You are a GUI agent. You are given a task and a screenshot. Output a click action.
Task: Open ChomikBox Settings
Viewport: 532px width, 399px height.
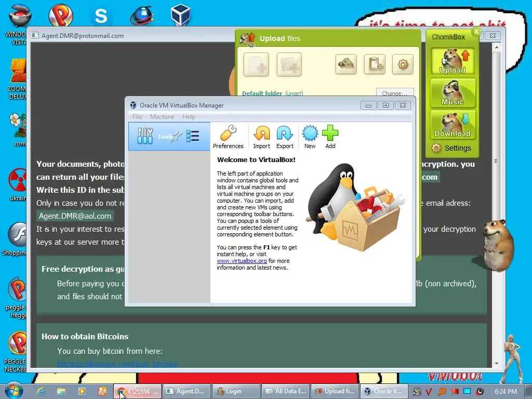pos(451,148)
